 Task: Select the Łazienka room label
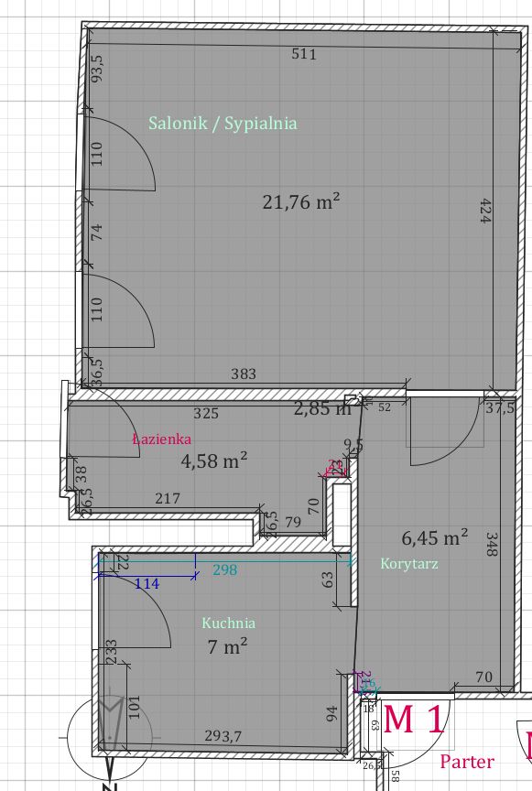point(161,439)
